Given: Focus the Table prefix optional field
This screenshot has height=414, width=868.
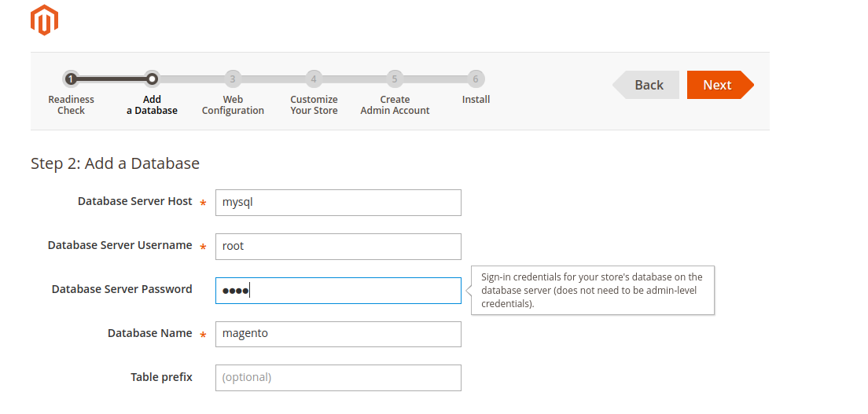Looking at the screenshot, I should [x=338, y=378].
